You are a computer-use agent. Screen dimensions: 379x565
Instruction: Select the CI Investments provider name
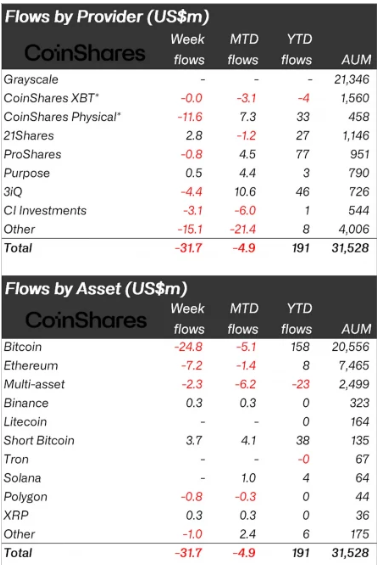[45, 210]
